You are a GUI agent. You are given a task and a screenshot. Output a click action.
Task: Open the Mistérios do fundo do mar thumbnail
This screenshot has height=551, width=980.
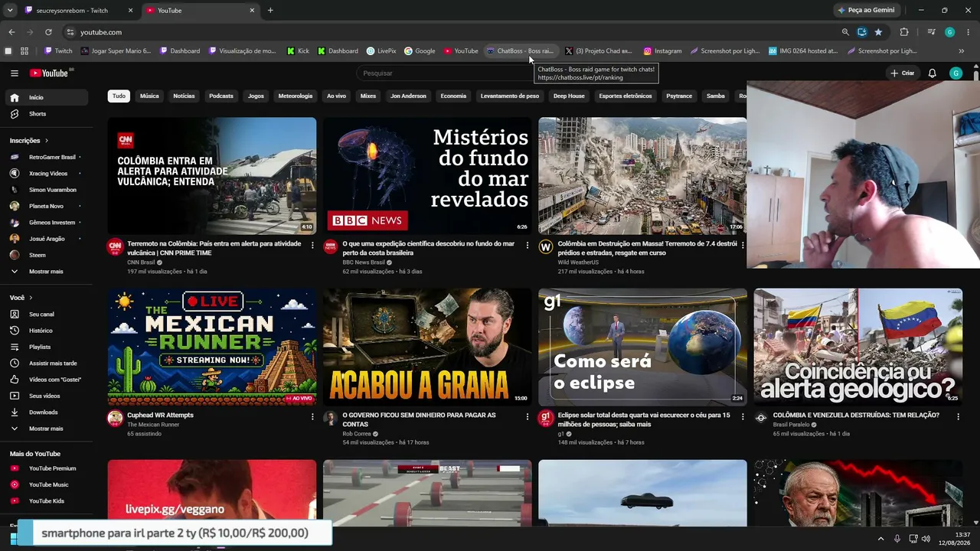click(427, 176)
